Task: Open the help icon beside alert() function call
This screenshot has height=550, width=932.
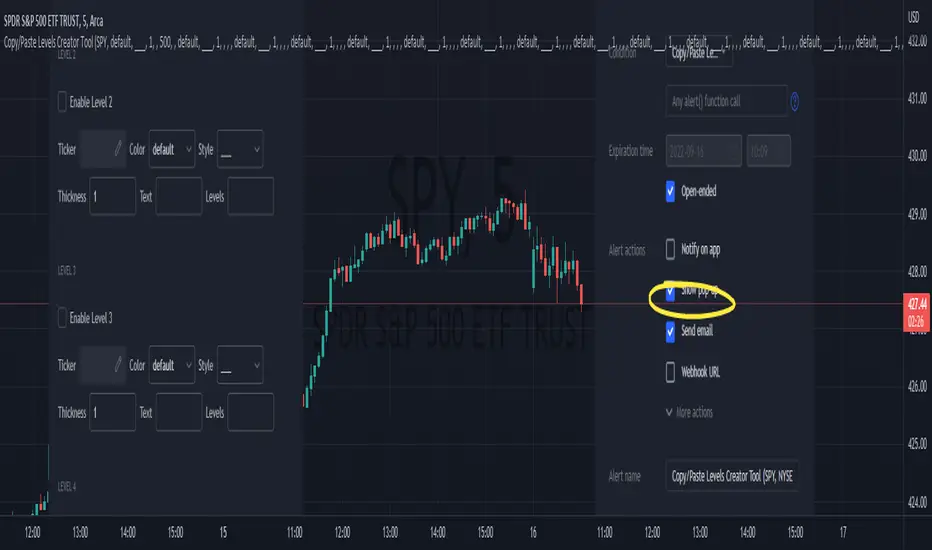Action: 795,100
